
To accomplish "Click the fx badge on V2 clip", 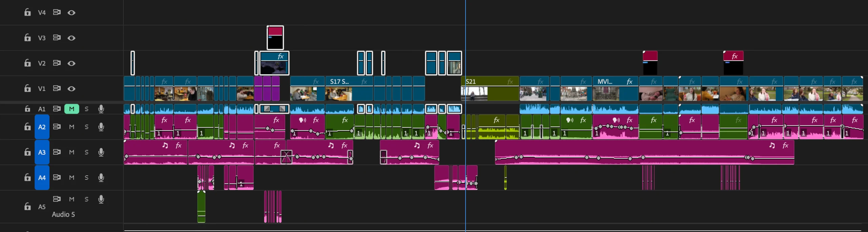I will pyautogui.click(x=280, y=56).
